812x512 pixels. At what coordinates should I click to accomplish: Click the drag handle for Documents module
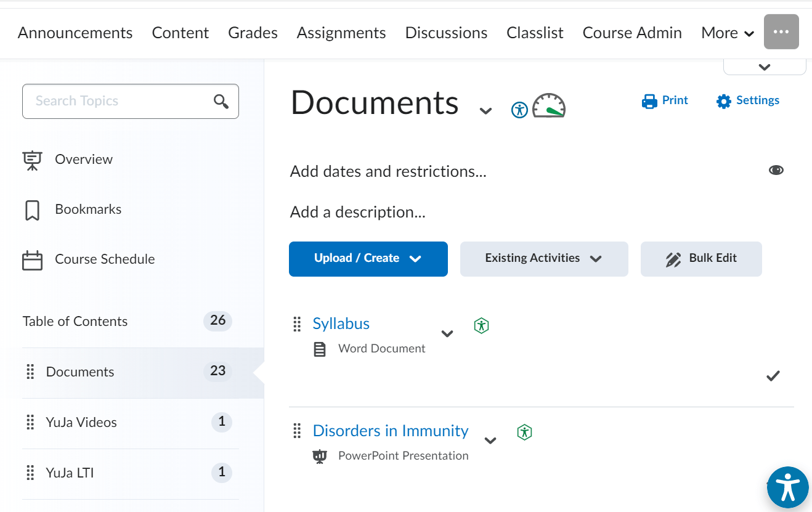coord(30,372)
